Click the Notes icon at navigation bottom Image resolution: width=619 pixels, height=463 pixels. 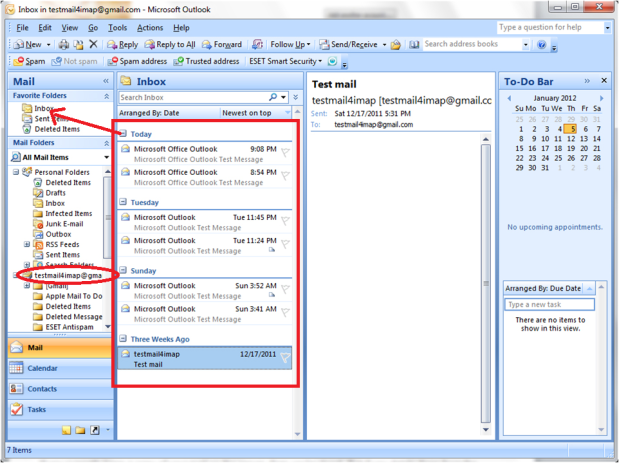click(x=66, y=430)
